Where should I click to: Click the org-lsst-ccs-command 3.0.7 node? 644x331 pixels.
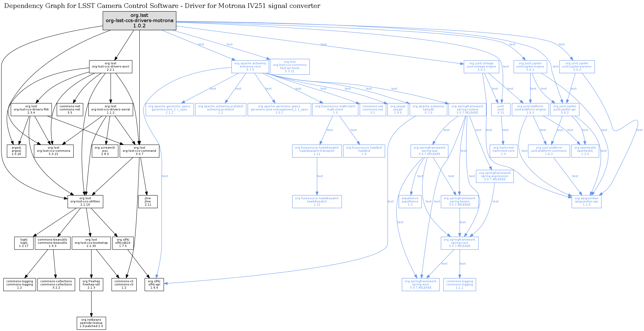139,151
